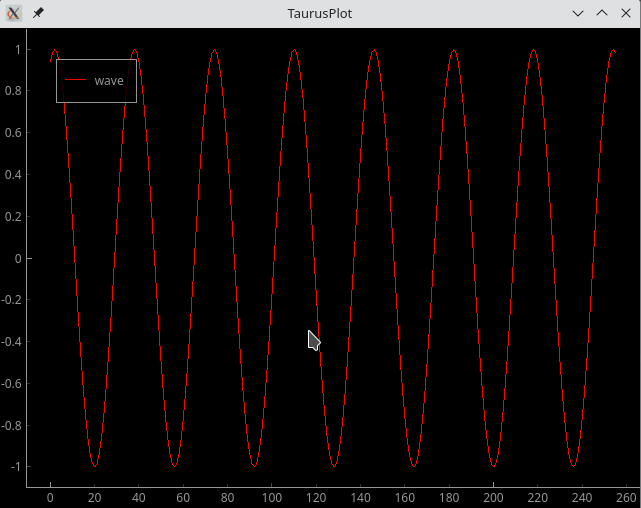Open the window menu via app icon

14,14
